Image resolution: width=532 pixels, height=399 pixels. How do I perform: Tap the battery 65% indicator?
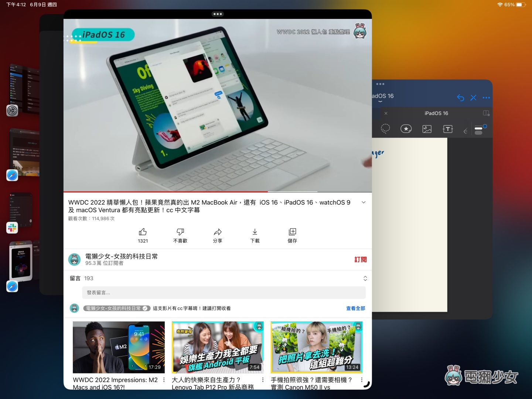click(515, 5)
